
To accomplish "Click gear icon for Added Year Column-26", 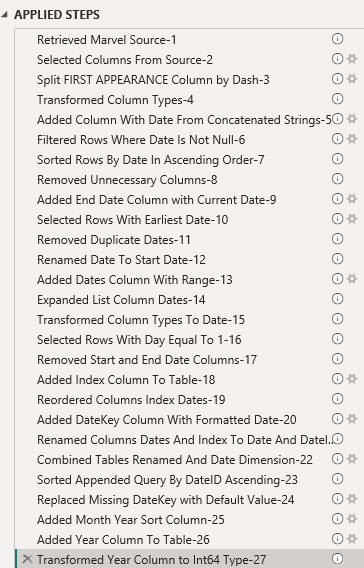I will click(352, 539).
